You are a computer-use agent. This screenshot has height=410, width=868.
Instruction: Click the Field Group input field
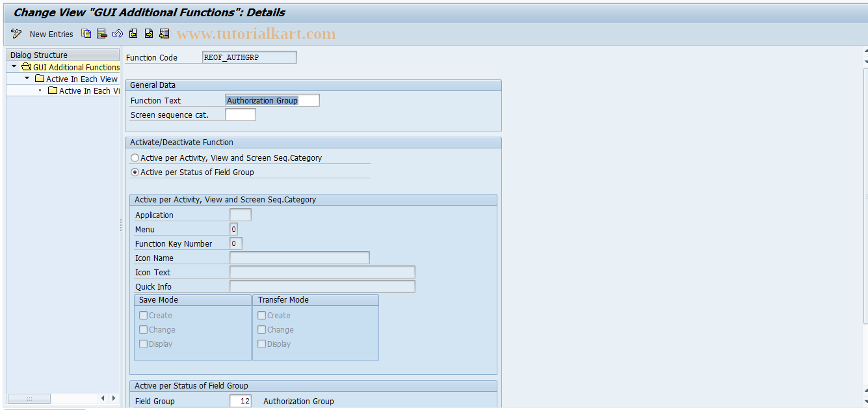point(241,401)
